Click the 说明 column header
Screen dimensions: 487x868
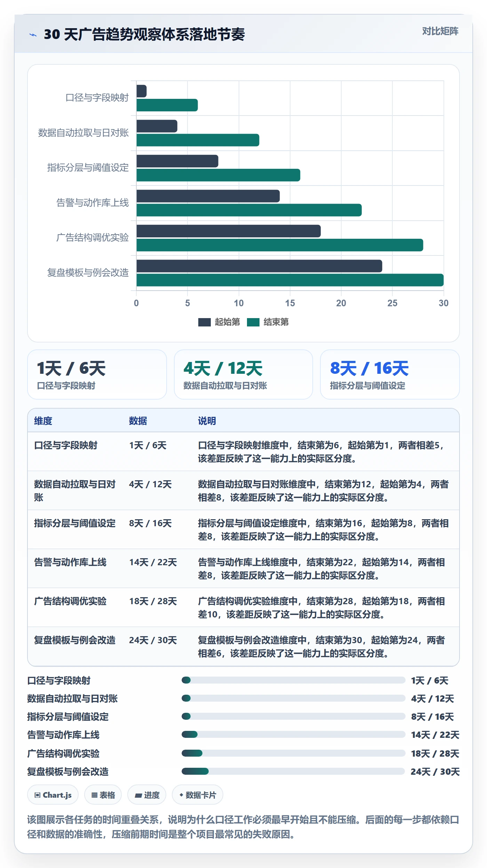(x=207, y=421)
